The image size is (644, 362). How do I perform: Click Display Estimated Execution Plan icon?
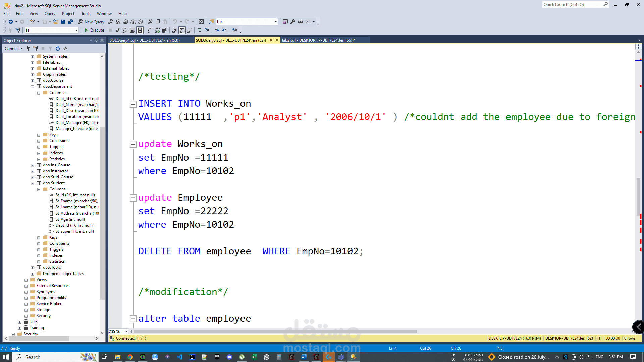coord(125,30)
